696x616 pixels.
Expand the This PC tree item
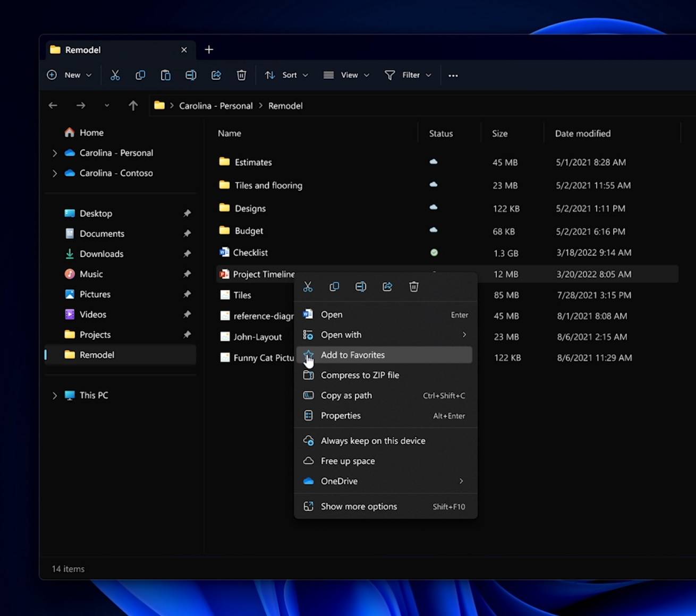(x=54, y=395)
